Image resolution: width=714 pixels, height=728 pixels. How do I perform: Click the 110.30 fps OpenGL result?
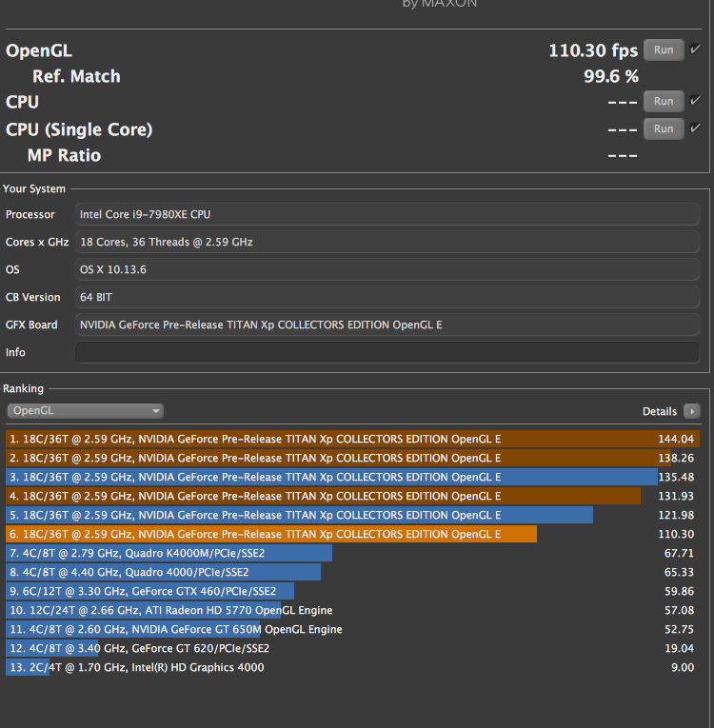[593, 50]
